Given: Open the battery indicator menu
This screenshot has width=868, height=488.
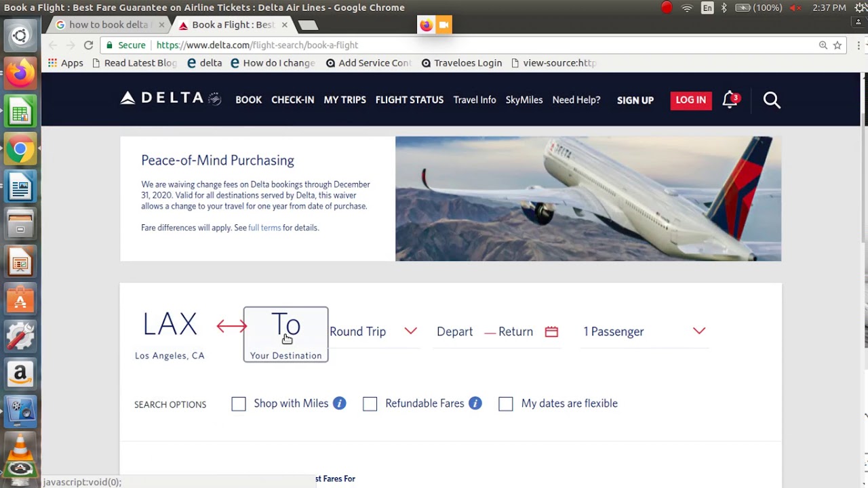Looking at the screenshot, I should 758,7.
